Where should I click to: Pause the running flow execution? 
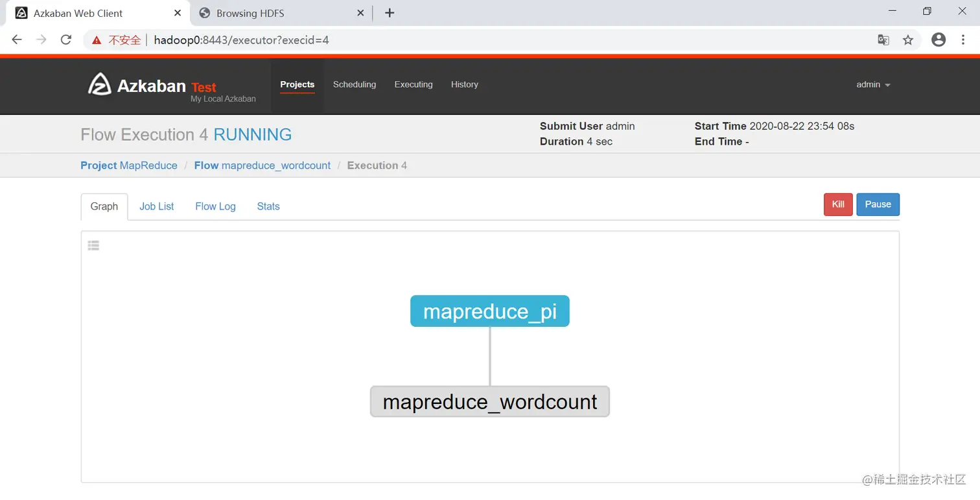(x=878, y=204)
